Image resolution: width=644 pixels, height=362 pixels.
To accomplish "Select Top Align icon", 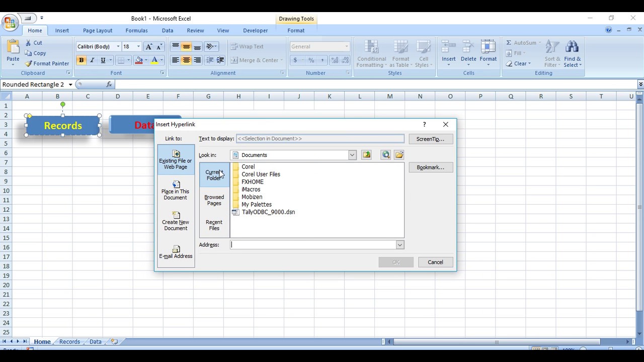I will click(175, 47).
